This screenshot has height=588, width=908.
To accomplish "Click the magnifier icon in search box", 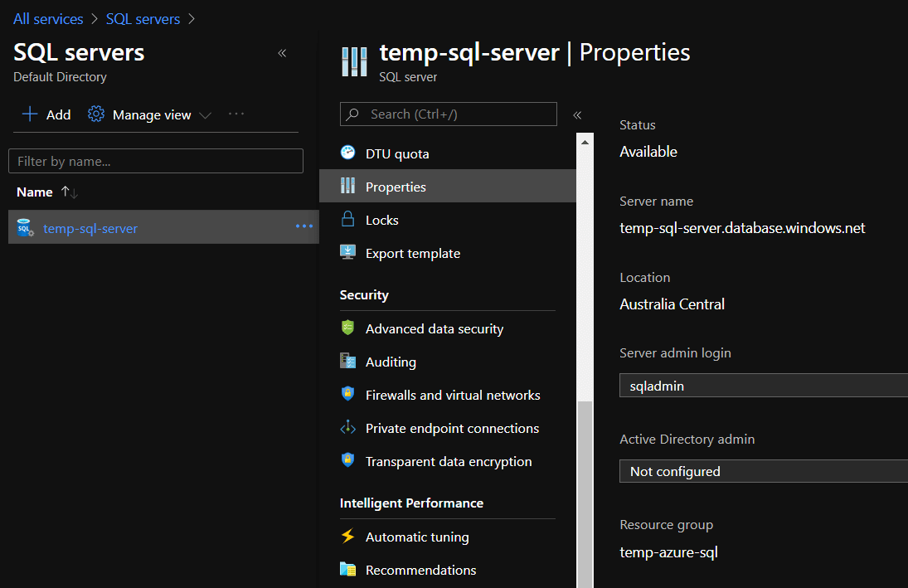I will [x=352, y=114].
